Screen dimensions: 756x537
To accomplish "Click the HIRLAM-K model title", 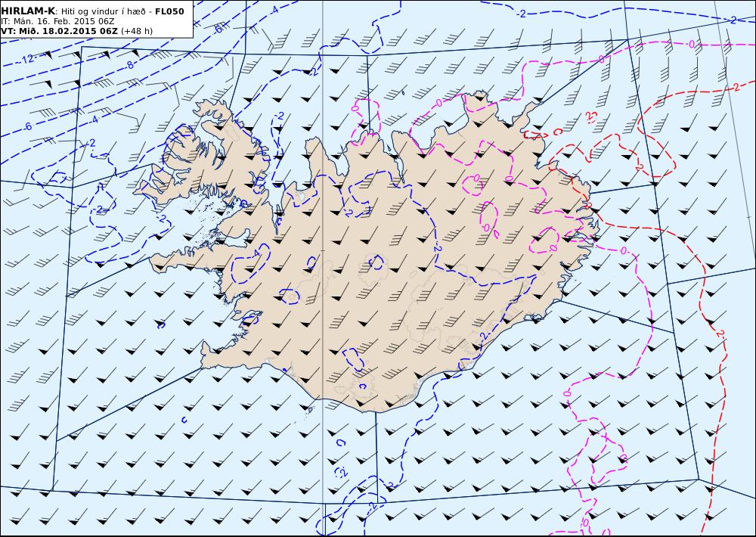I will [28, 11].
